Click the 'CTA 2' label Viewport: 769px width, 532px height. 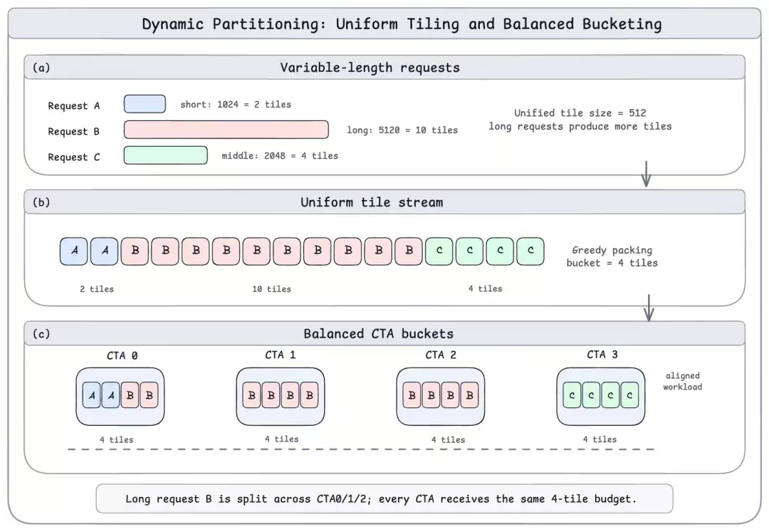pos(441,355)
